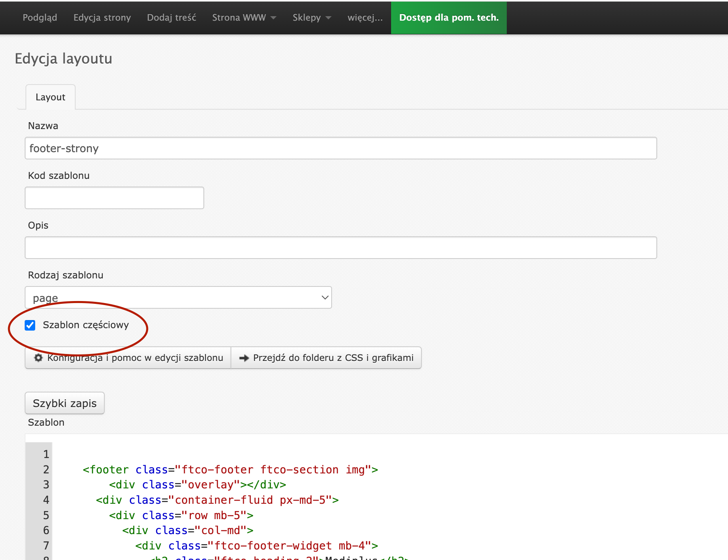The height and width of the screenshot is (560, 728).
Task: Click into the Opis text field
Action: click(341, 248)
